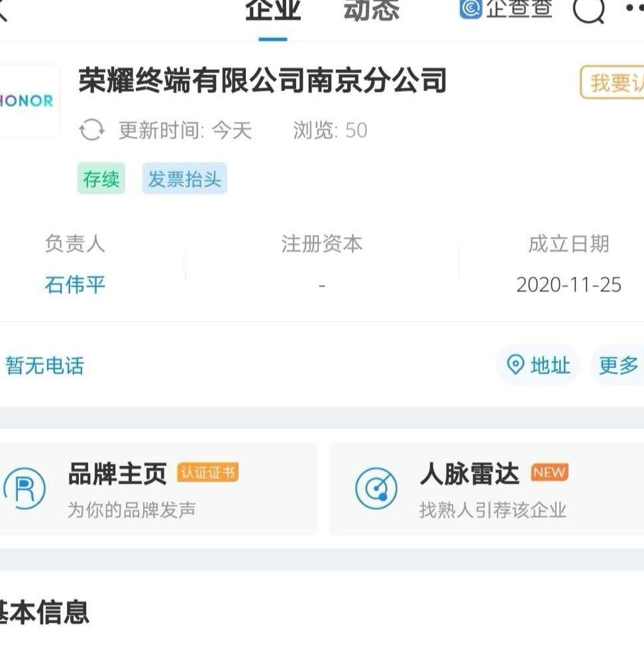Select the company name 荣耀终端有限公司南京分公司
The height and width of the screenshot is (645, 644).
pos(262,80)
